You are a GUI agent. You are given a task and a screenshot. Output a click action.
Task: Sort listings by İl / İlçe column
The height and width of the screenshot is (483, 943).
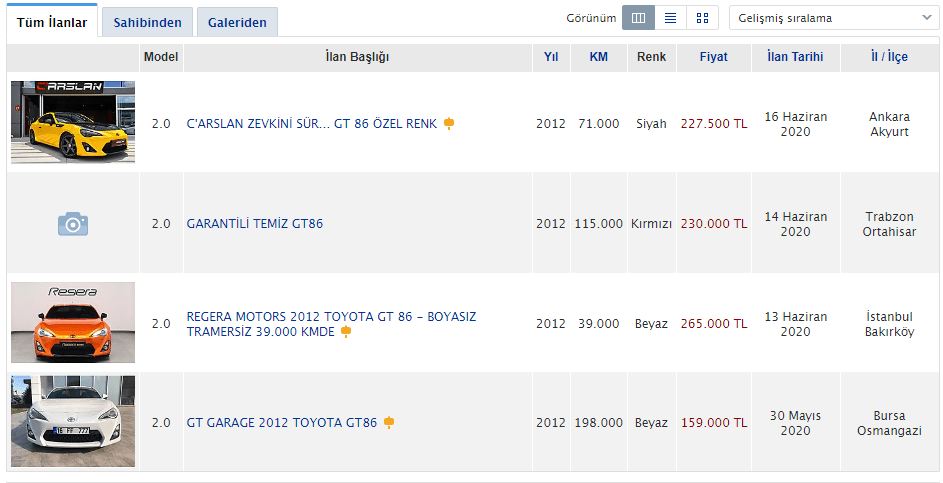(889, 57)
